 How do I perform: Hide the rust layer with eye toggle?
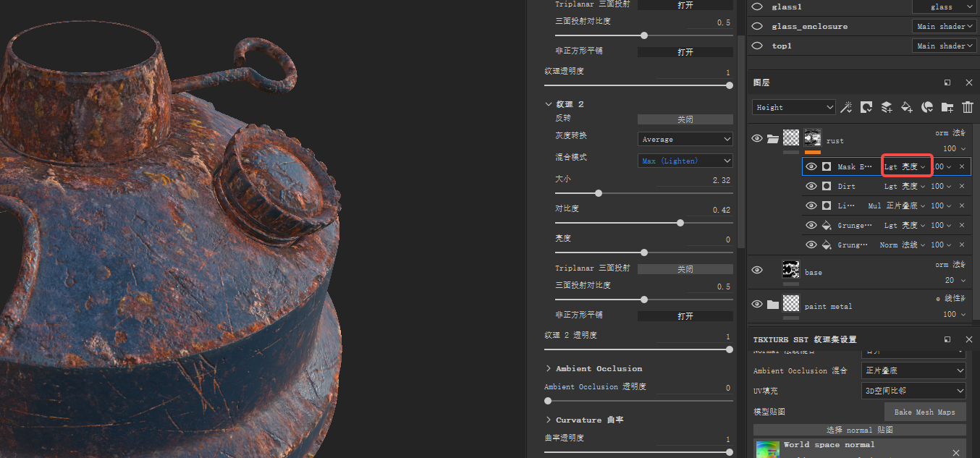(757, 139)
